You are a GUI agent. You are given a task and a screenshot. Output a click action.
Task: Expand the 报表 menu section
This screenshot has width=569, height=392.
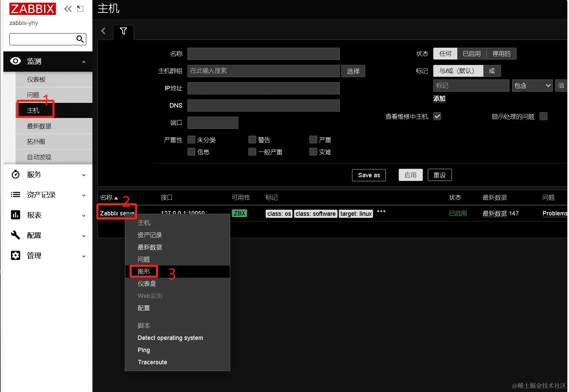coord(84,216)
